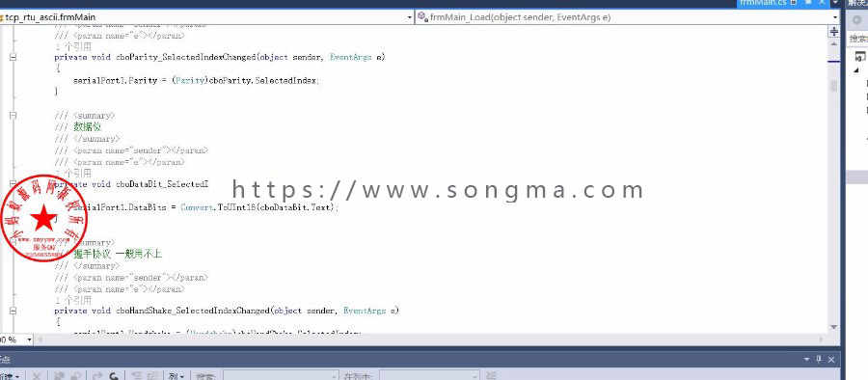868x380 pixels.
Task: Click the Solution Explorer search box
Action: [x=858, y=39]
